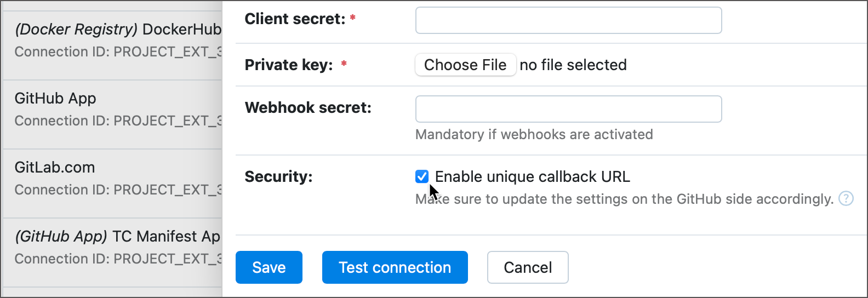The width and height of the screenshot is (868, 298).
Task: Click the "Enable unique callback URL" label text
Action: [x=532, y=176]
